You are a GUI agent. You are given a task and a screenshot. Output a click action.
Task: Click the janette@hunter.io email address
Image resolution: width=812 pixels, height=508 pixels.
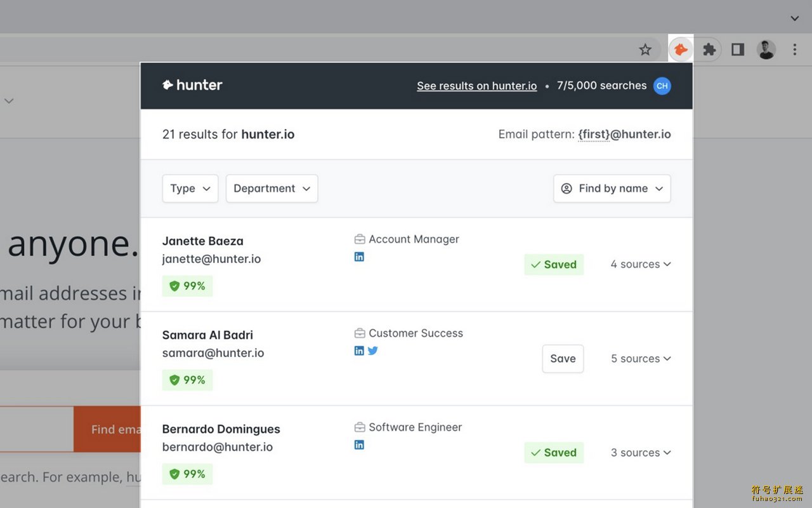211,259
